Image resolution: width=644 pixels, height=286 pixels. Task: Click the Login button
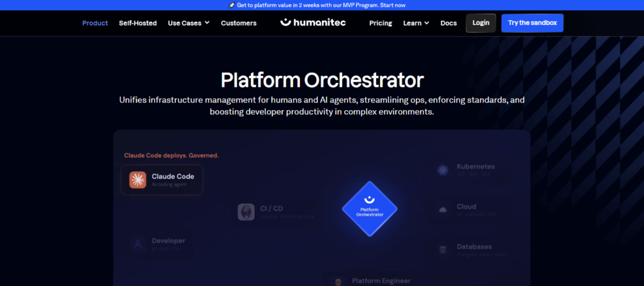pyautogui.click(x=481, y=23)
